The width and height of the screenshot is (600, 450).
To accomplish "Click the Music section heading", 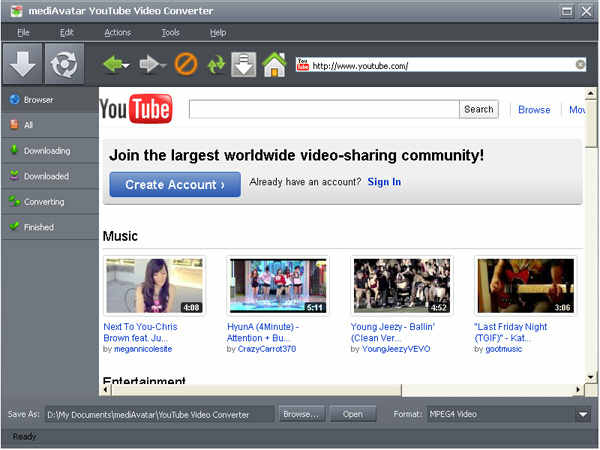I will click(x=120, y=236).
